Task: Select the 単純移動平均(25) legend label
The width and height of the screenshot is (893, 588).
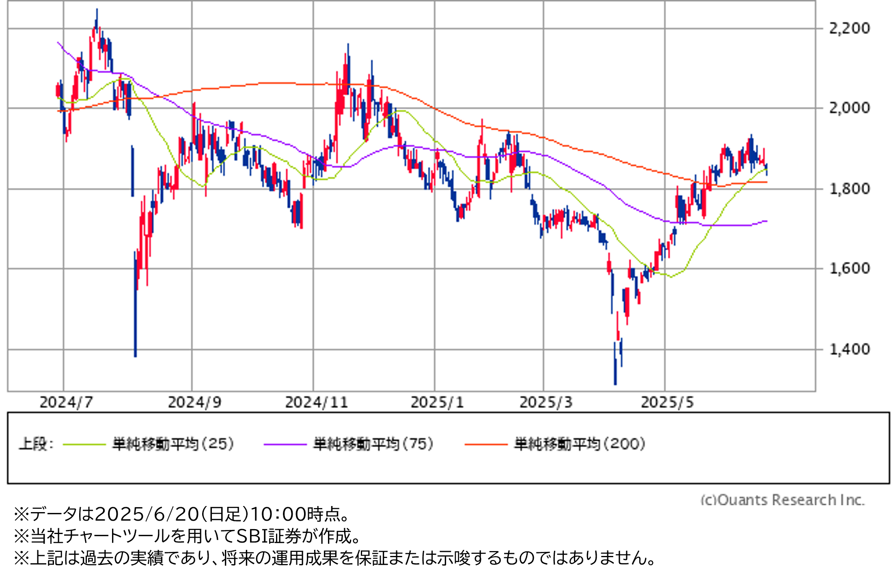Action: coord(173,444)
